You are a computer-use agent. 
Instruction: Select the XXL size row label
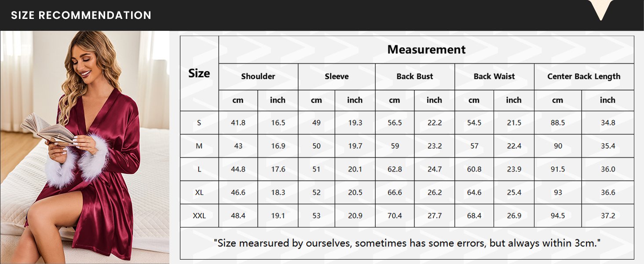(199, 216)
